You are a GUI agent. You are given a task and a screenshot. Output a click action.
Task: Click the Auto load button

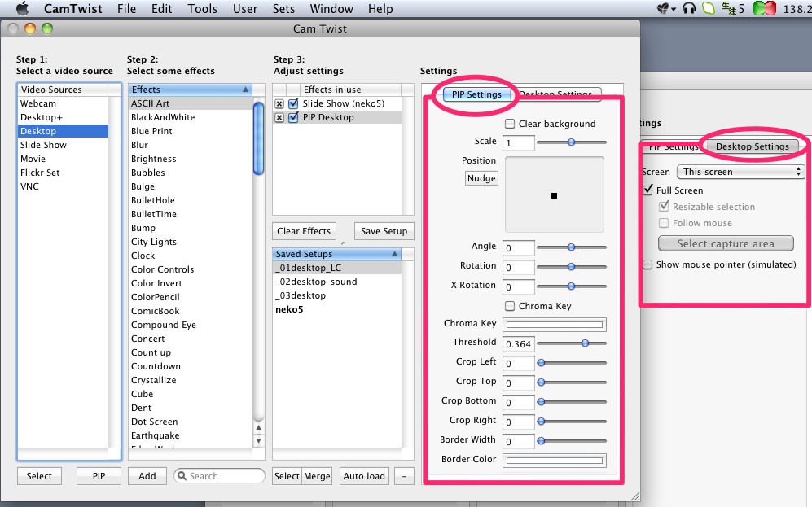coord(364,476)
